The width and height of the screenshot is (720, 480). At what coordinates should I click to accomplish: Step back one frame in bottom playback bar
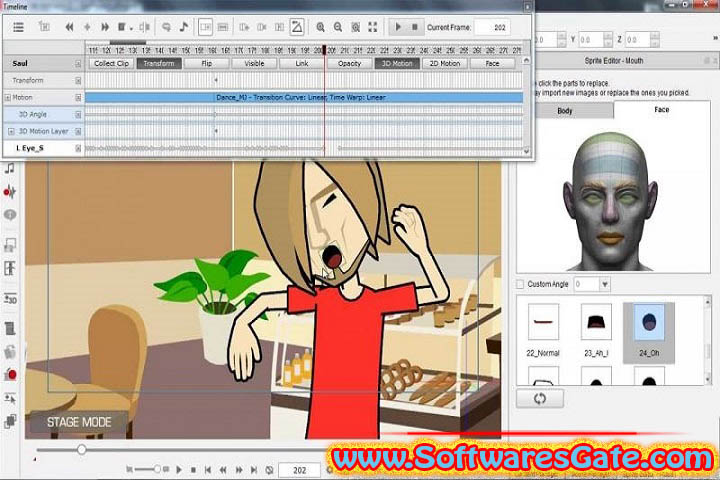click(223, 470)
